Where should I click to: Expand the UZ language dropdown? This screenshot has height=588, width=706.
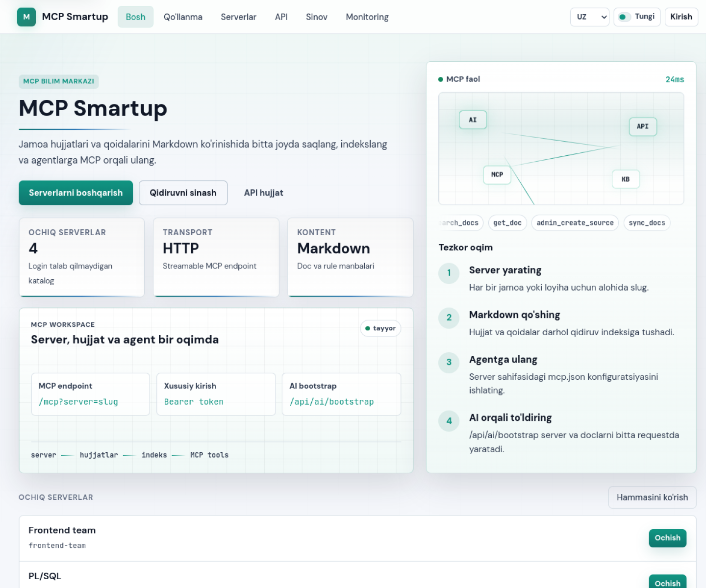(x=590, y=17)
